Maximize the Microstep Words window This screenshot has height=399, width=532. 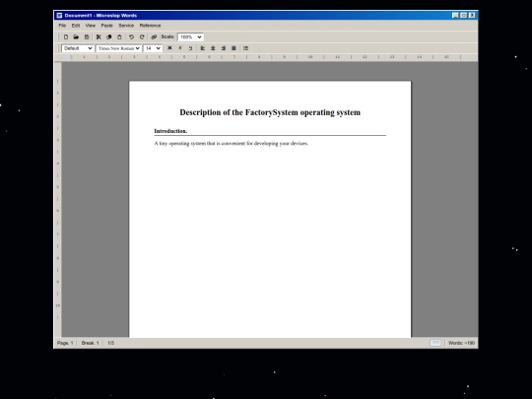464,15
